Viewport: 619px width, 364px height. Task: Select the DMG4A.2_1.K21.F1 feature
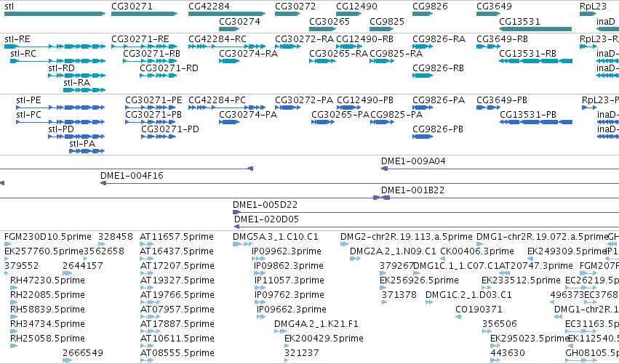click(280, 331)
